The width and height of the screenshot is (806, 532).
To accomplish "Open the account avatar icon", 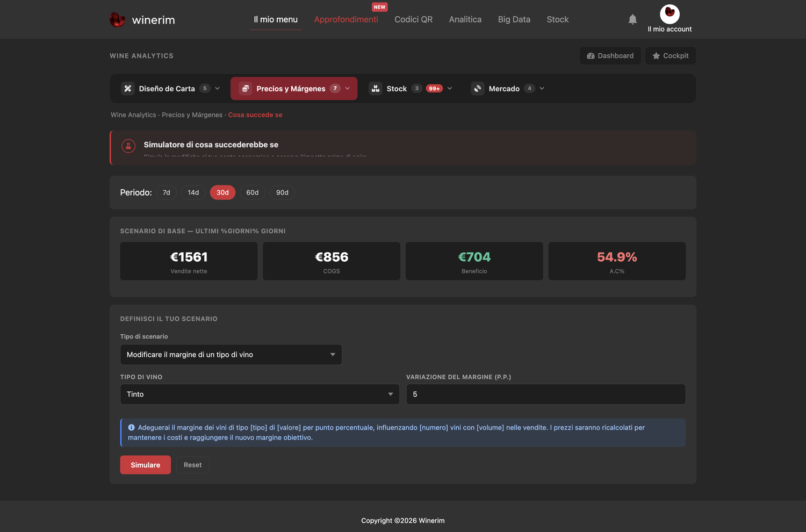I will pos(670,14).
